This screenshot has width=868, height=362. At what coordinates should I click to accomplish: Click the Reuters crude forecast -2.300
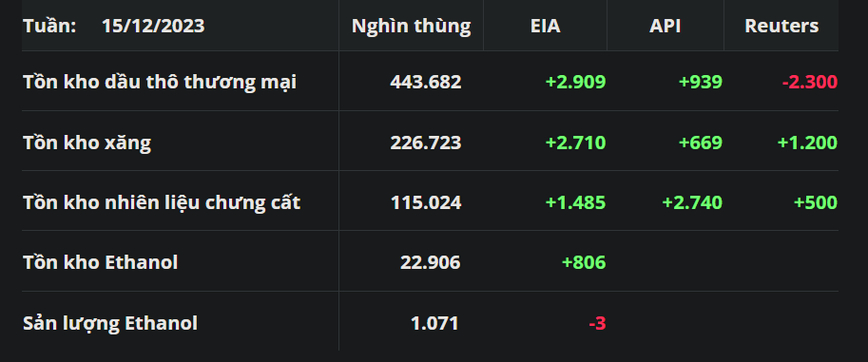810,82
